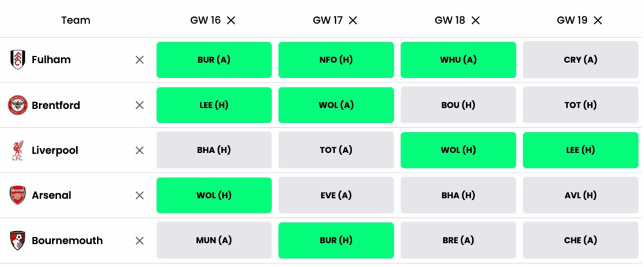Remove Fulham row from the table
This screenshot has width=644, height=267.
[140, 60]
